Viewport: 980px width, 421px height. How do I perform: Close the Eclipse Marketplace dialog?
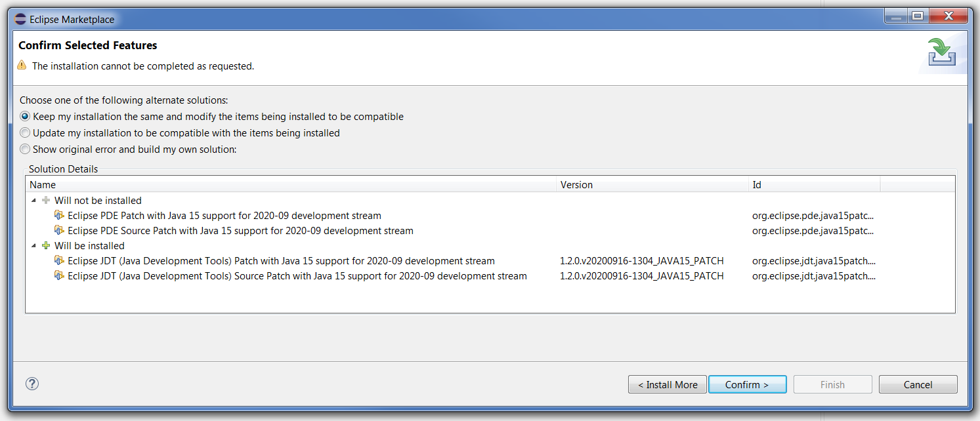(948, 16)
